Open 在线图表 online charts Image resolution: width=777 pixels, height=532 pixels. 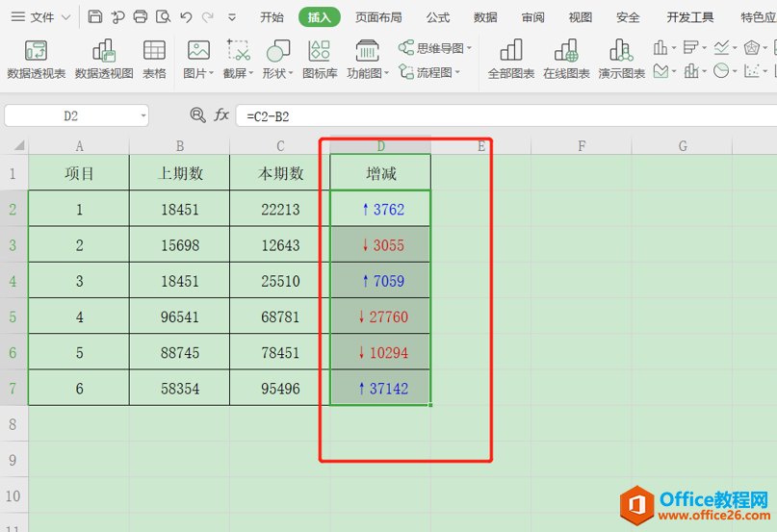[x=566, y=60]
